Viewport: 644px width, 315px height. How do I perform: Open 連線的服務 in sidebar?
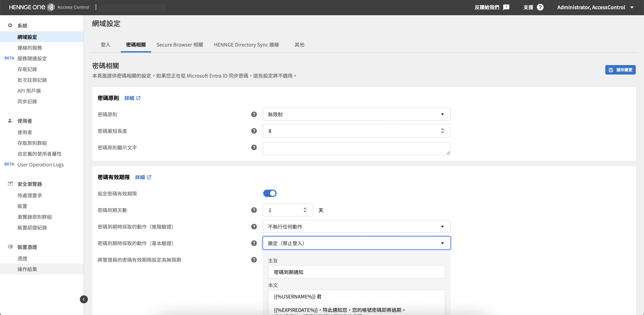coord(30,47)
